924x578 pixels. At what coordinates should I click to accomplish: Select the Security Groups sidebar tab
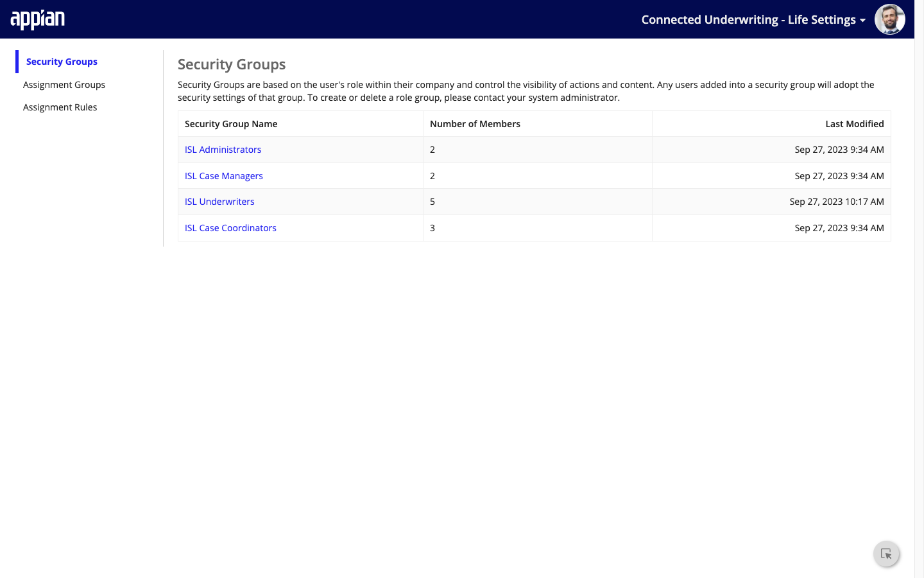pos(62,62)
